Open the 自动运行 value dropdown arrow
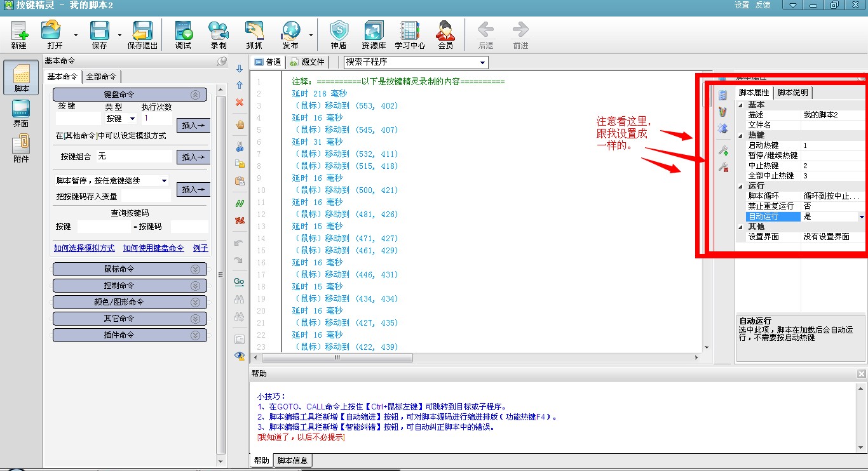The height and width of the screenshot is (471, 868). pos(862,216)
